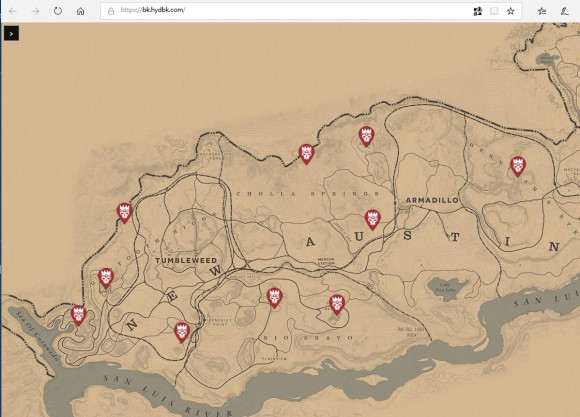Viewport: 580px width, 417px height.
Task: Open the web notes pen icon
Action: (564, 11)
